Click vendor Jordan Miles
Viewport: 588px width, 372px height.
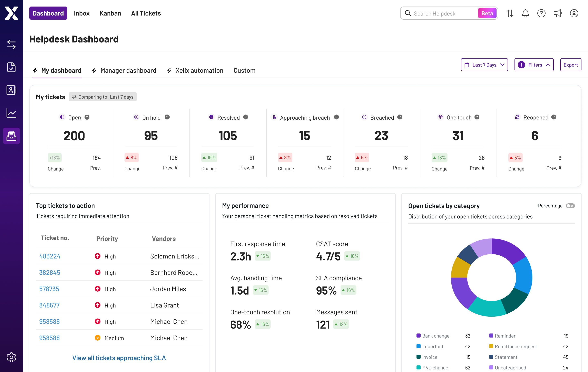168,289
